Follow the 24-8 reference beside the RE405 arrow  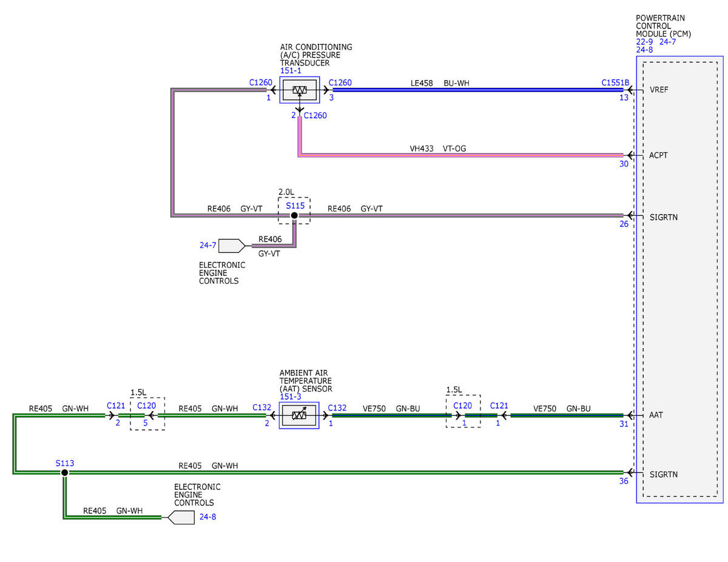207,517
